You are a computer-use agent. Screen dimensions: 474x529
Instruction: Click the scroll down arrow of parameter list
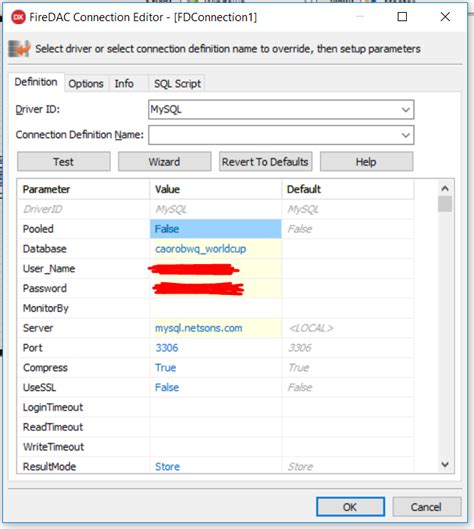coord(445,465)
